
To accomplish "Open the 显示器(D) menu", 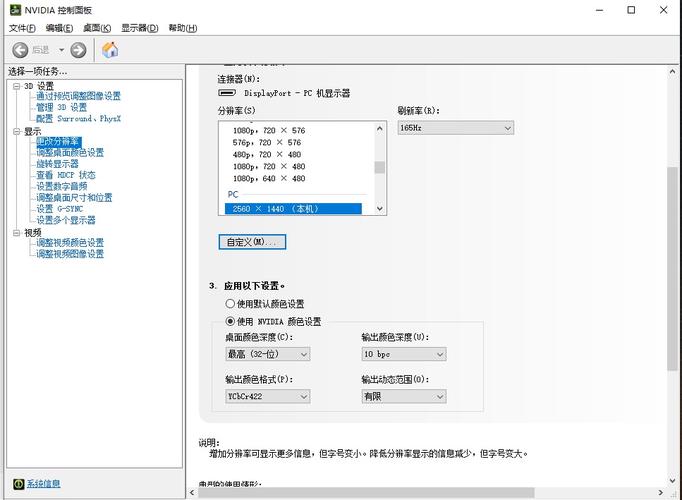I will point(139,28).
